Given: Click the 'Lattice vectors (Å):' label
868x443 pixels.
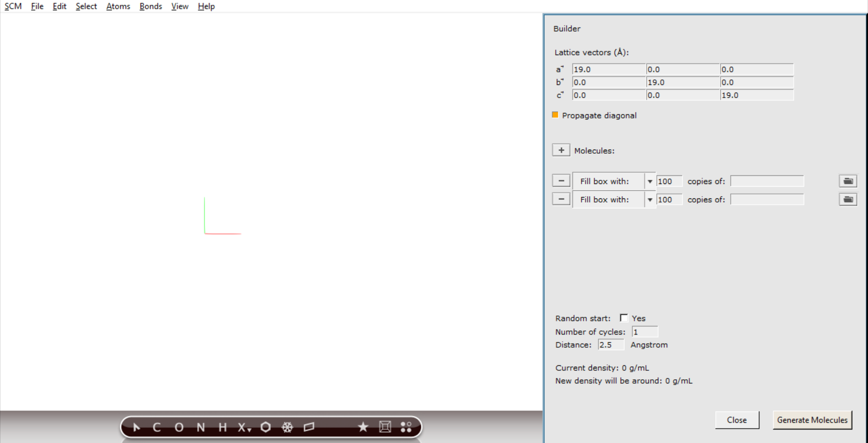Looking at the screenshot, I should pyautogui.click(x=592, y=52).
